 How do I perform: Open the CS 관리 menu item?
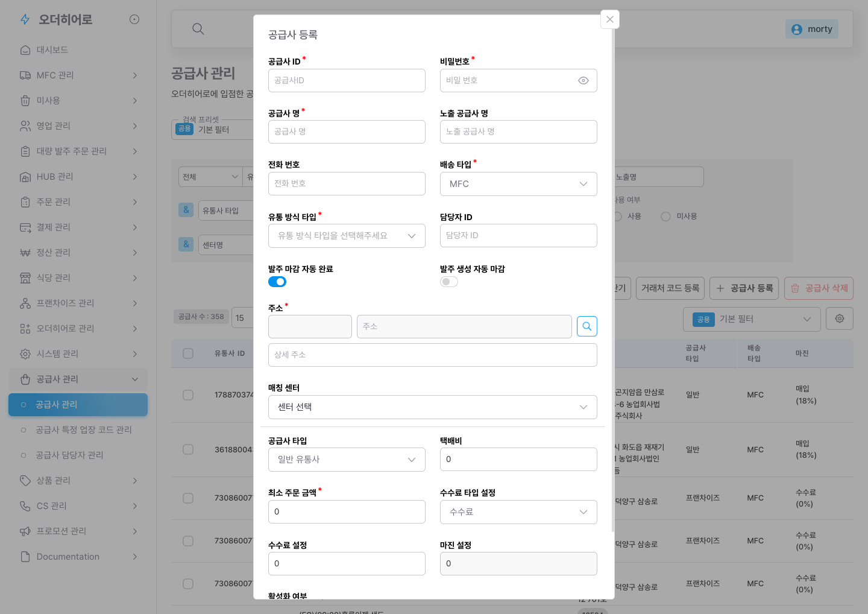(78, 506)
